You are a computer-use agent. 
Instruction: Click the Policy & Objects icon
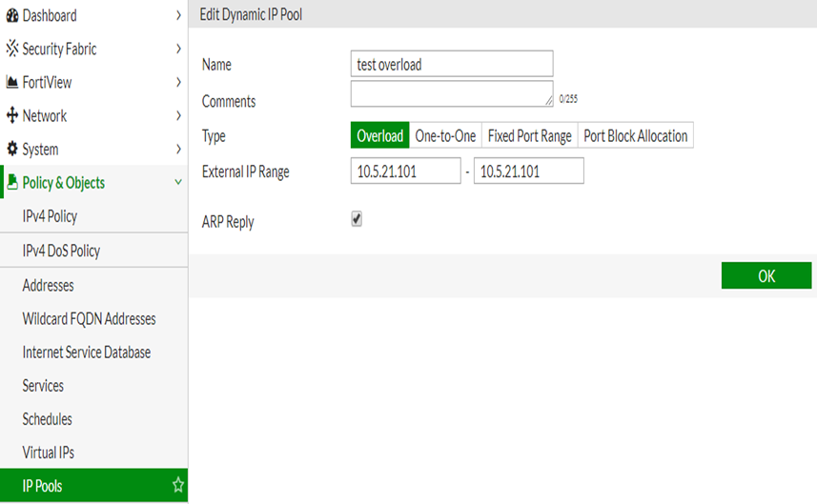(12, 183)
